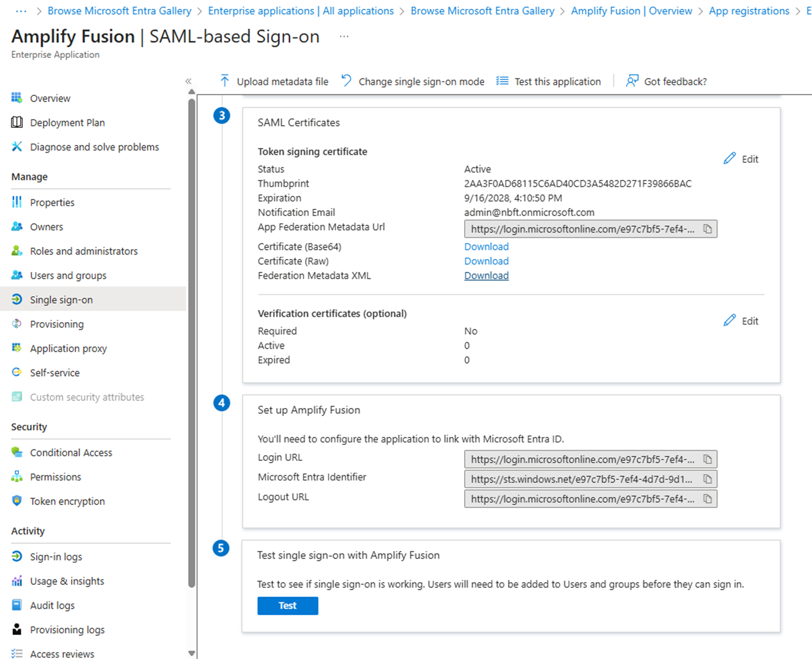This screenshot has width=812, height=659.
Task: Open Conditional Access settings
Action: click(71, 453)
